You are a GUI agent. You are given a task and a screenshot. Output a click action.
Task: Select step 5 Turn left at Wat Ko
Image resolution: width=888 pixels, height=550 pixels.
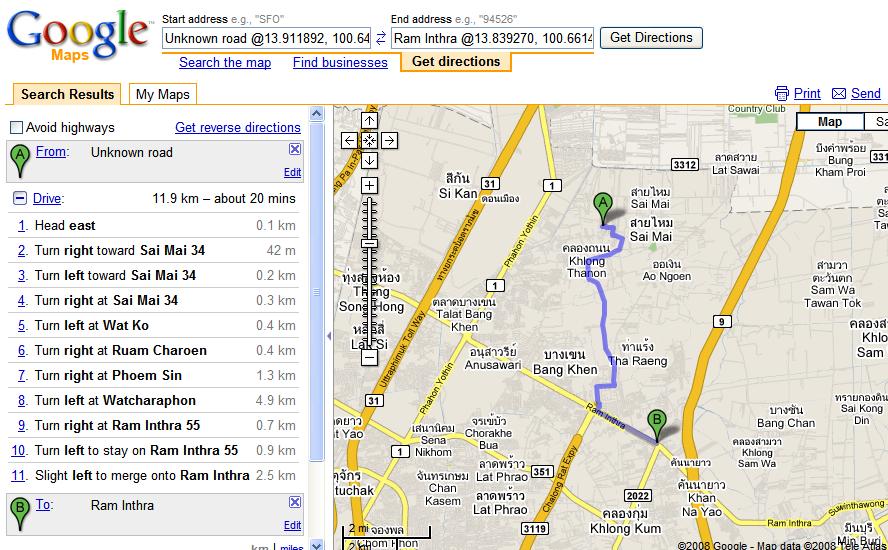(x=153, y=325)
